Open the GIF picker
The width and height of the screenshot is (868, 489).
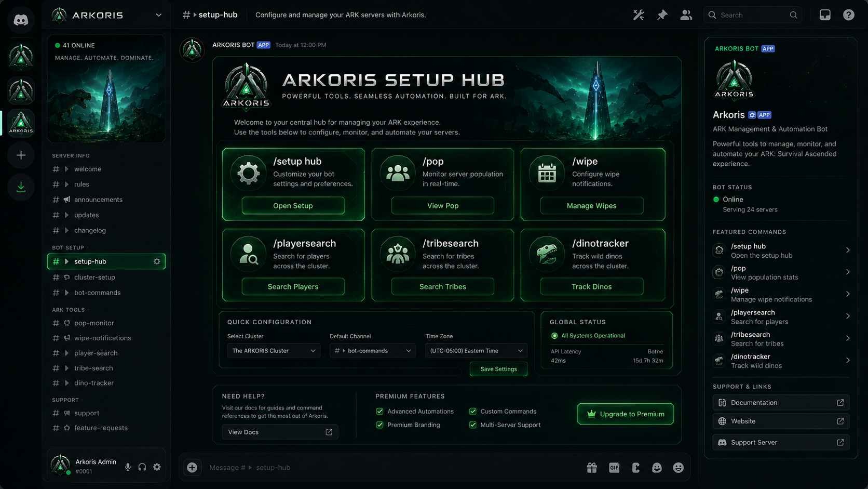point(614,468)
